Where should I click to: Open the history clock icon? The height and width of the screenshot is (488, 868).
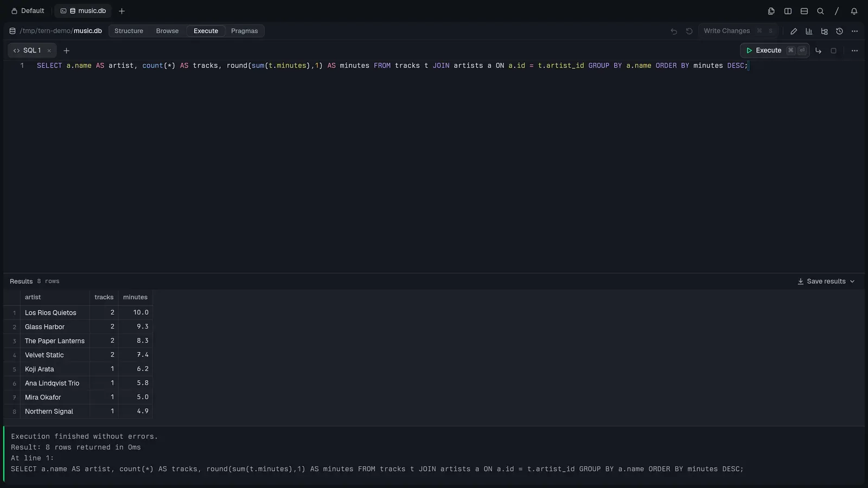[x=839, y=31]
